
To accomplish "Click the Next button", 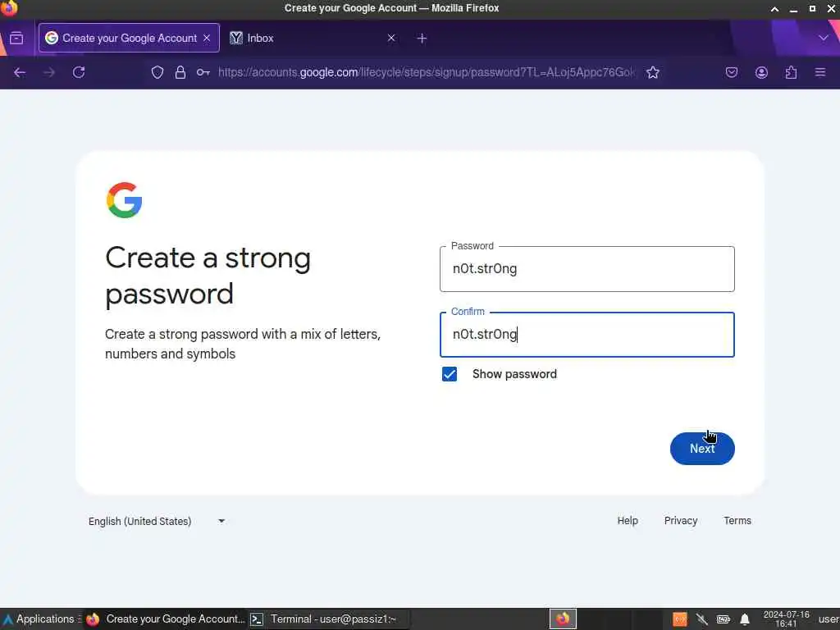I will pos(702,449).
